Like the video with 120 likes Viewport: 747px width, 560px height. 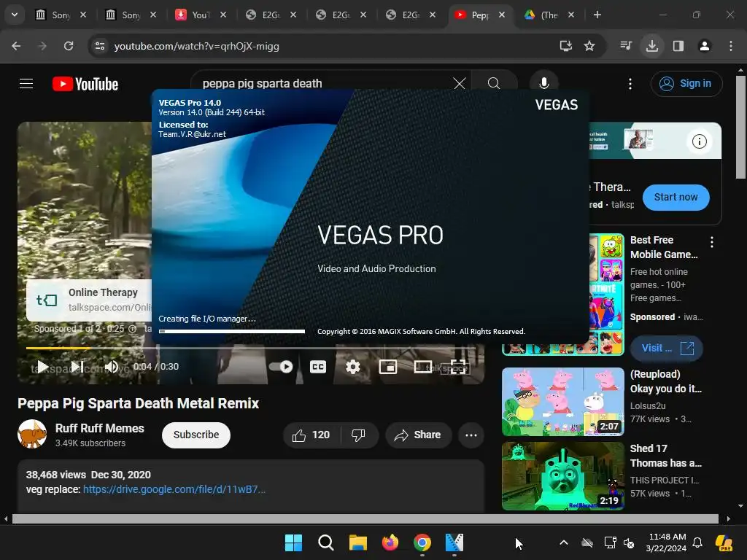[x=311, y=435]
